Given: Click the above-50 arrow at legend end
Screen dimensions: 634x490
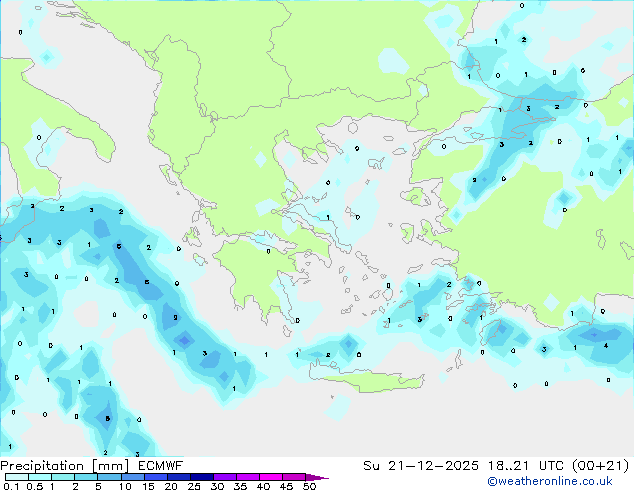Looking at the screenshot, I should 317,477.
